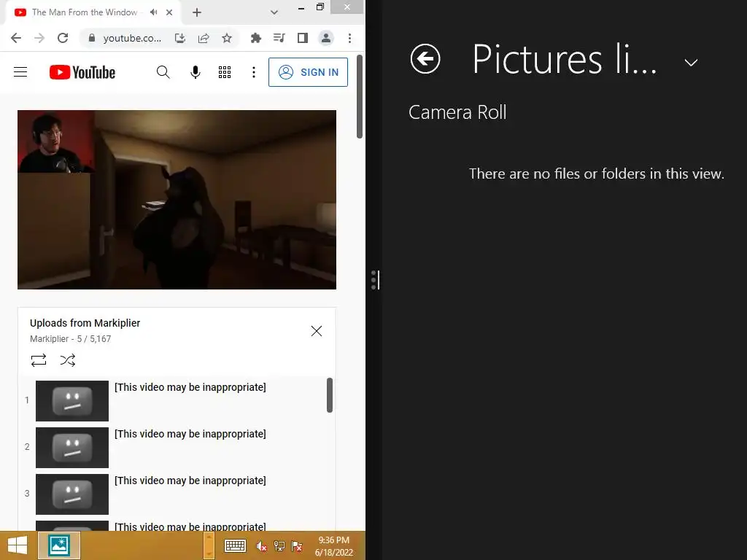The image size is (747, 560).
Task: Open playlist video number 1 thumbnail
Action: coord(72,401)
